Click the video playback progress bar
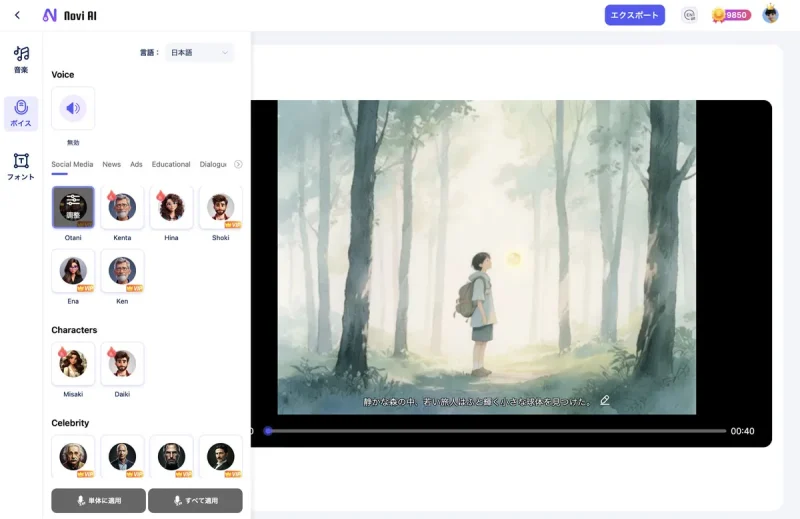Image resolution: width=800 pixels, height=519 pixels. click(495, 431)
